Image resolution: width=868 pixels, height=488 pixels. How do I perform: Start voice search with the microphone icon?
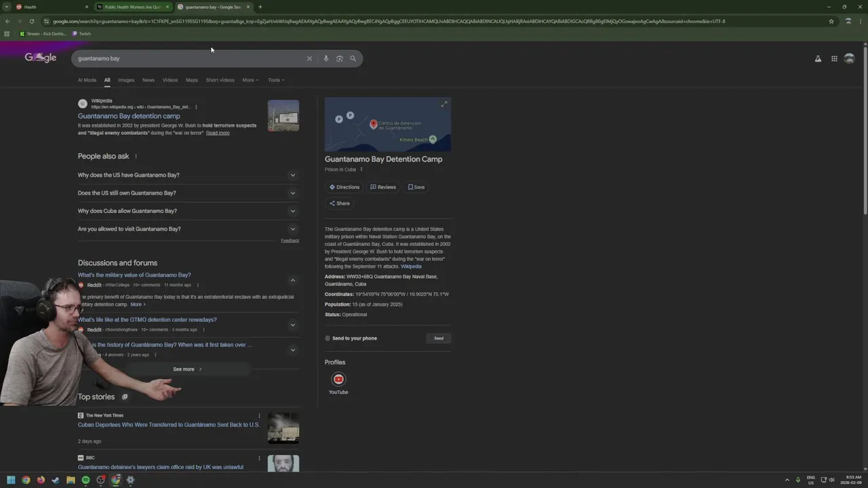(x=325, y=58)
